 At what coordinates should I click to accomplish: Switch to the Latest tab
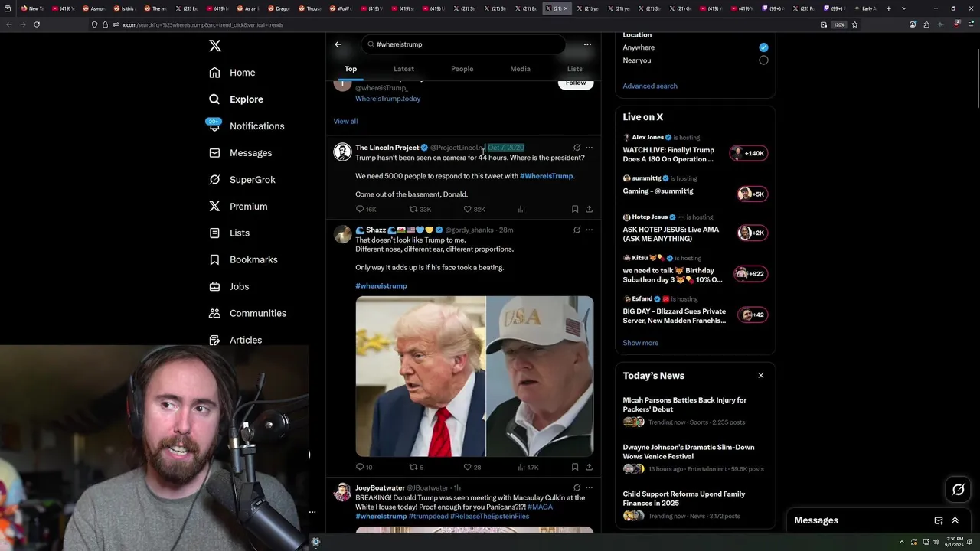[403, 69]
